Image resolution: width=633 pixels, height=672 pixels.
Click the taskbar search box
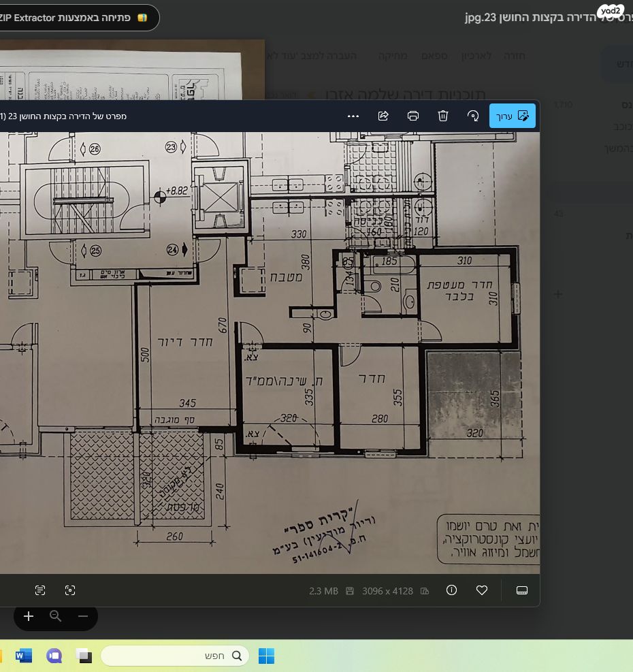tap(176, 656)
